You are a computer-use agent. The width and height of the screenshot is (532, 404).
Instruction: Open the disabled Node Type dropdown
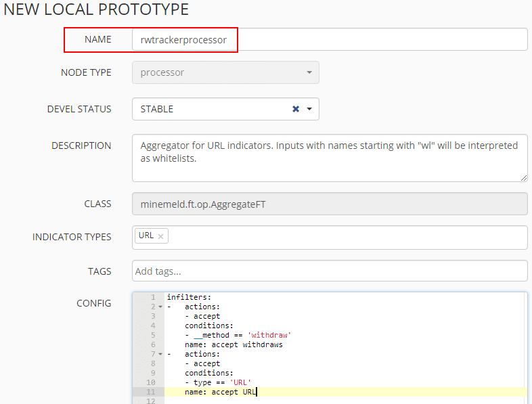click(x=225, y=72)
